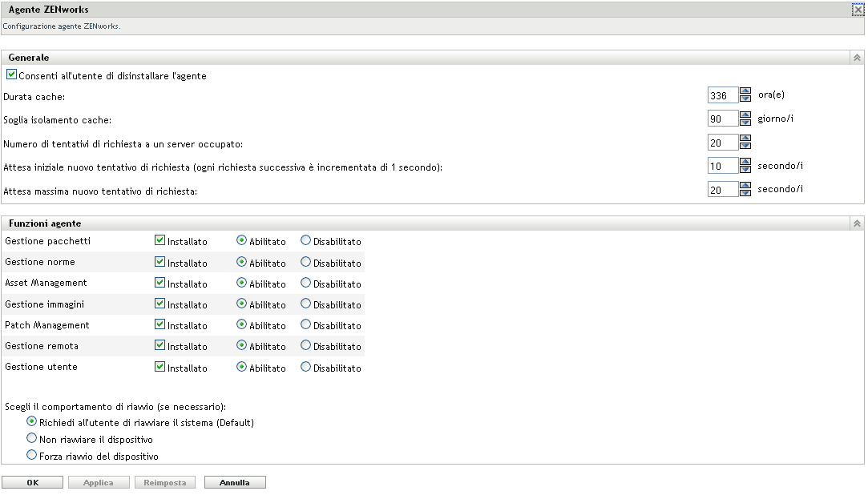This screenshot has height=499, width=868.
Task: Click the Applica button
Action: point(99,482)
